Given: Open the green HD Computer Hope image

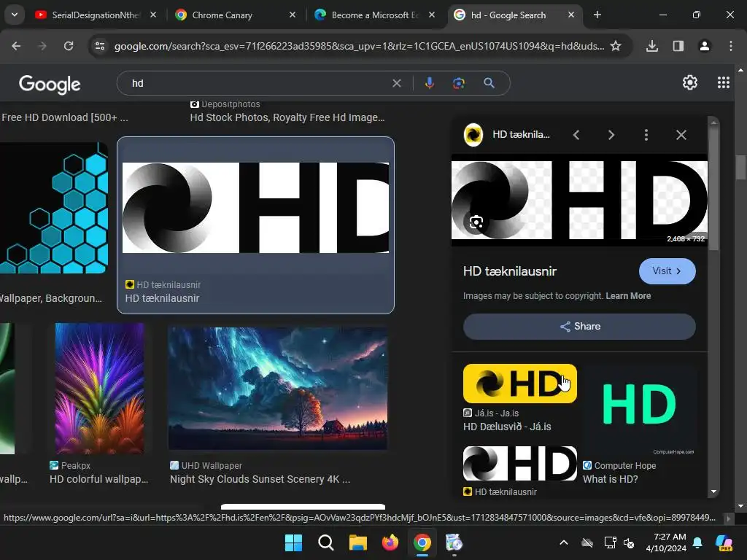Looking at the screenshot, I should tap(640, 410).
